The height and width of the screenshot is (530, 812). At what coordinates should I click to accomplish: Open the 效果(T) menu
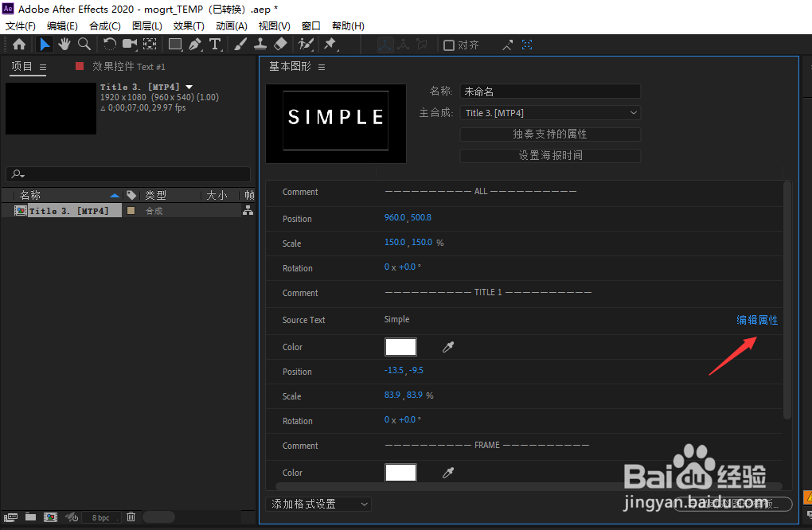point(189,26)
